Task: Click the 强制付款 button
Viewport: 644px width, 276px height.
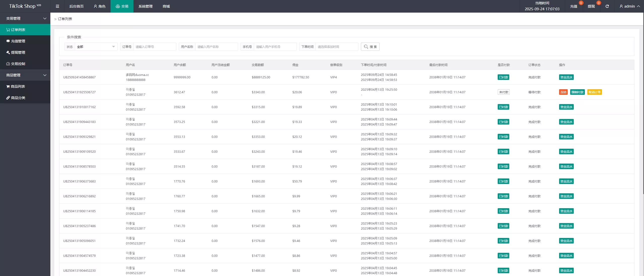Action: (x=577, y=92)
